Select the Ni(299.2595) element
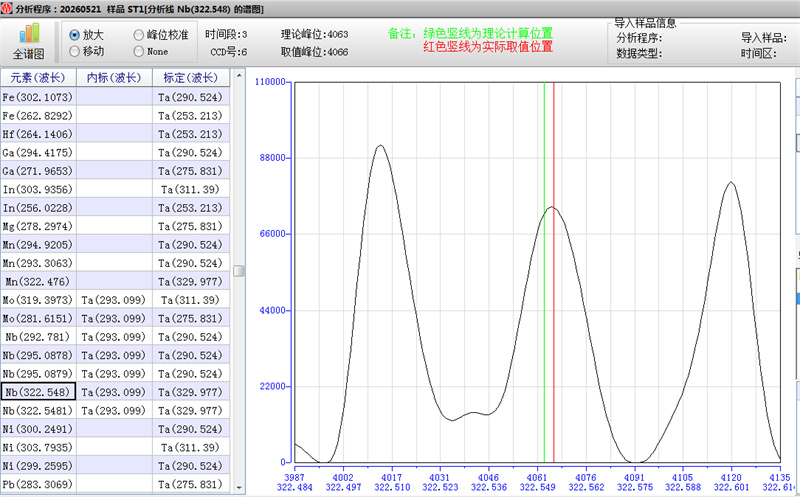This screenshot has width=800, height=497. coord(38,465)
